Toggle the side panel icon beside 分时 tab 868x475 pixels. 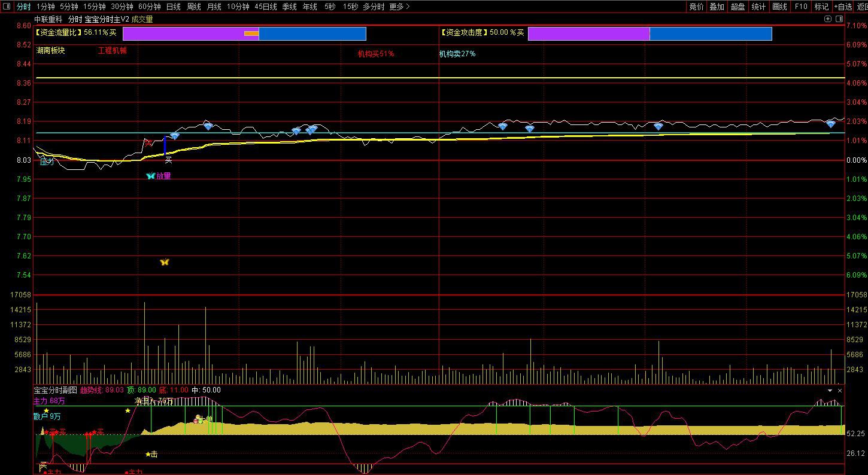tap(6, 7)
